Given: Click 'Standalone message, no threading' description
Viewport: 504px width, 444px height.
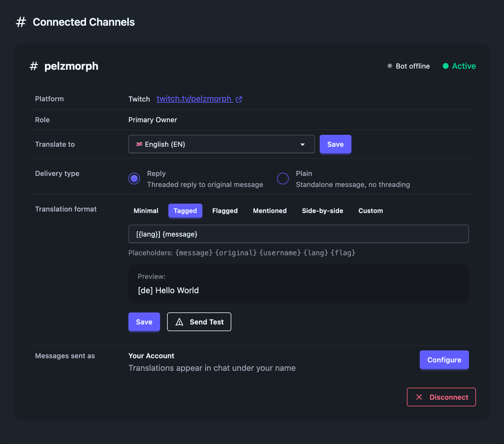Looking at the screenshot, I should click(353, 185).
